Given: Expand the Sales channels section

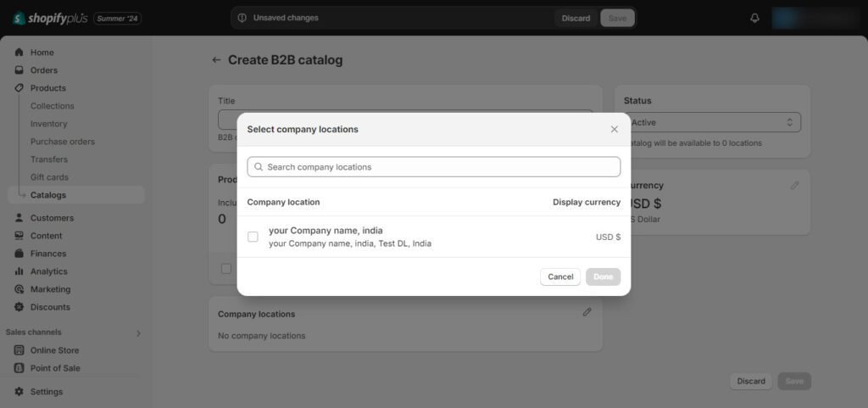Looking at the screenshot, I should click(138, 333).
